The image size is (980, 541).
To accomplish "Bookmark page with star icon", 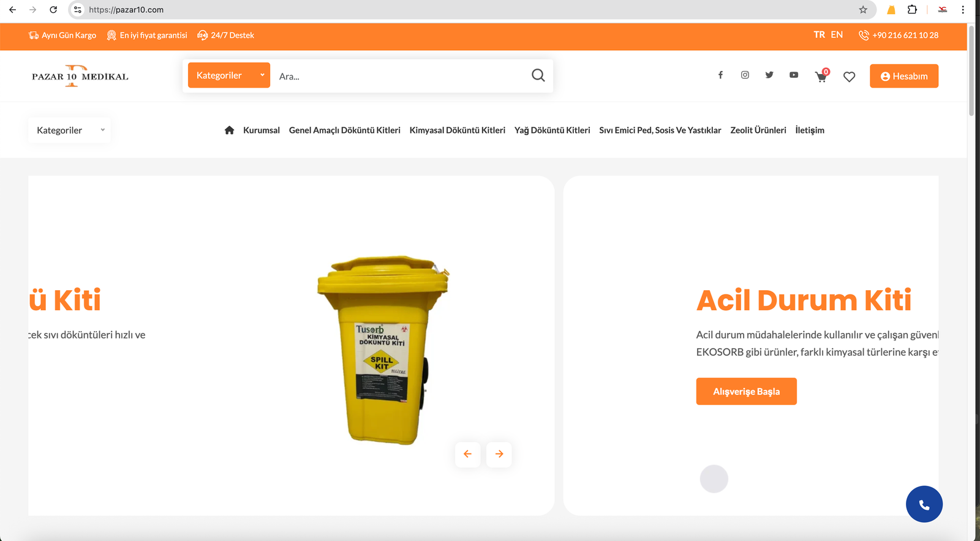I will coord(863,10).
